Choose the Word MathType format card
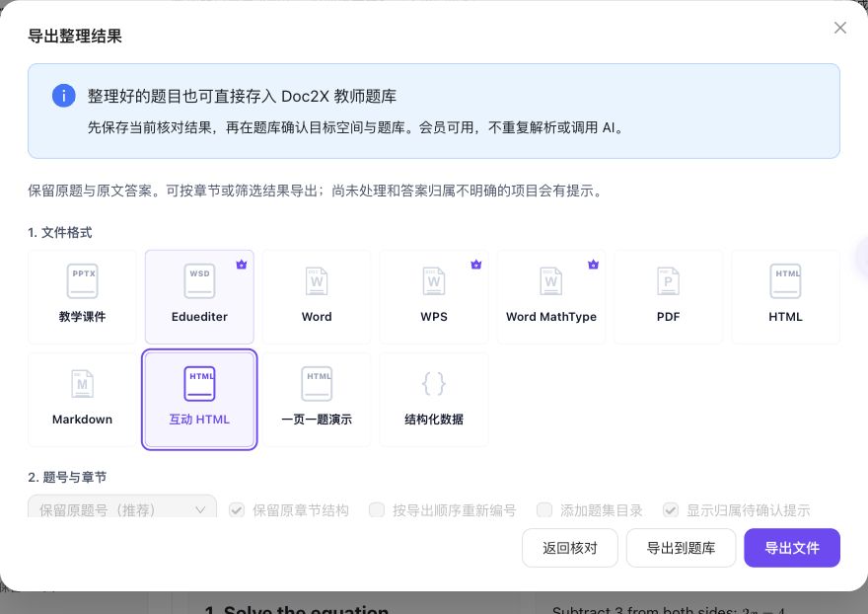The height and width of the screenshot is (614, 868). [551, 297]
